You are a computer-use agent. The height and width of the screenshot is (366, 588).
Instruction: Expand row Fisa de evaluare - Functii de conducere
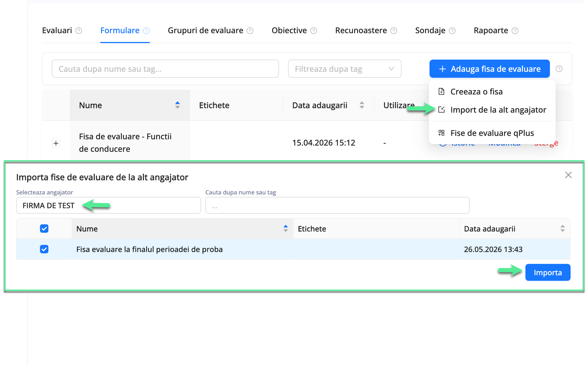click(56, 143)
